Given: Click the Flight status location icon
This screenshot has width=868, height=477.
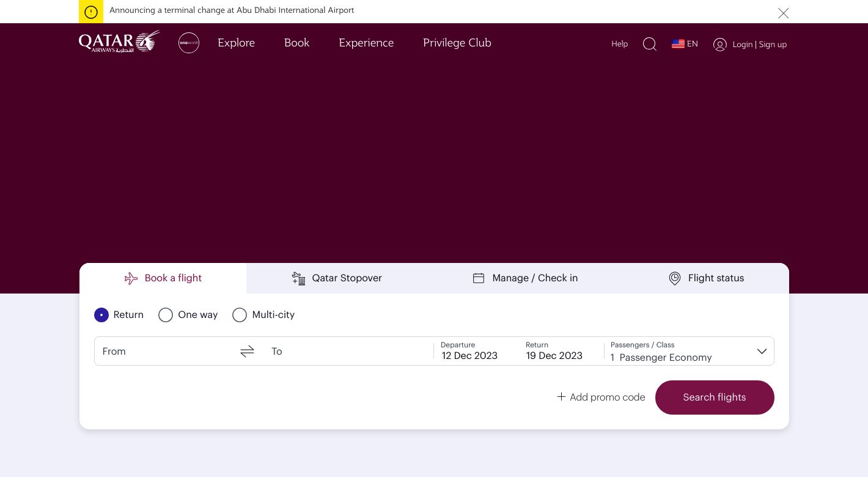Looking at the screenshot, I should point(675,278).
